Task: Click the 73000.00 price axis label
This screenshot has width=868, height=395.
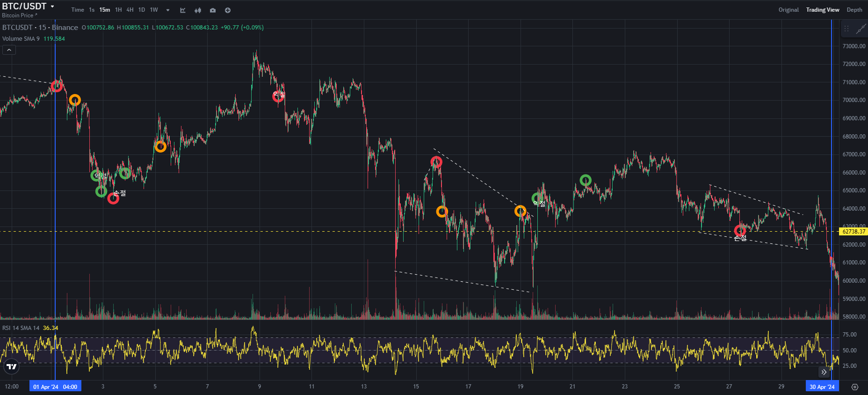Action: [x=854, y=46]
